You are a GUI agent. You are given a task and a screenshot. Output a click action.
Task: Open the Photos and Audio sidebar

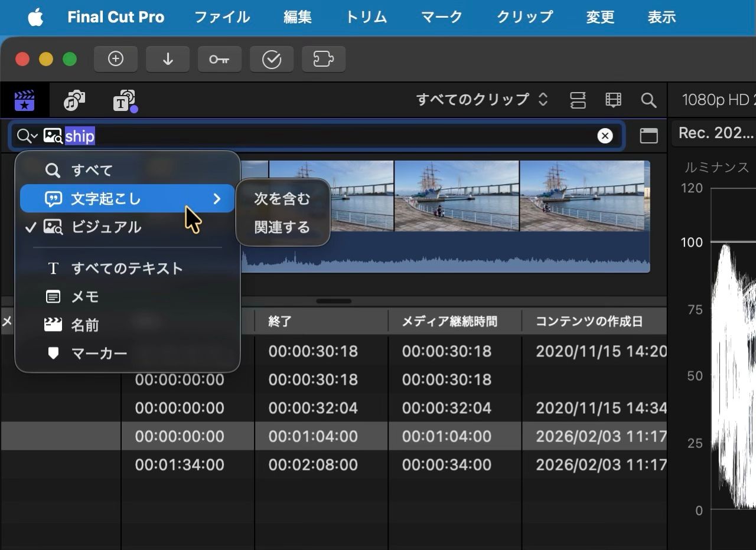click(74, 101)
